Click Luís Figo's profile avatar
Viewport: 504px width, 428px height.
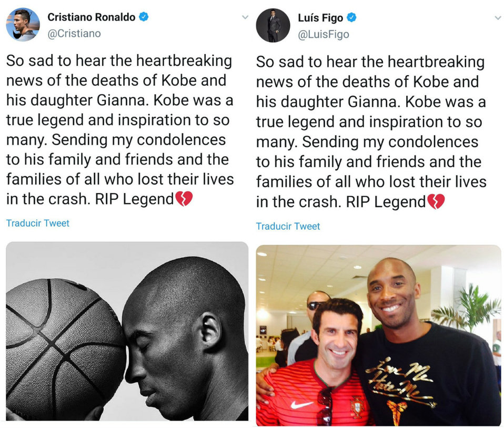point(273,25)
